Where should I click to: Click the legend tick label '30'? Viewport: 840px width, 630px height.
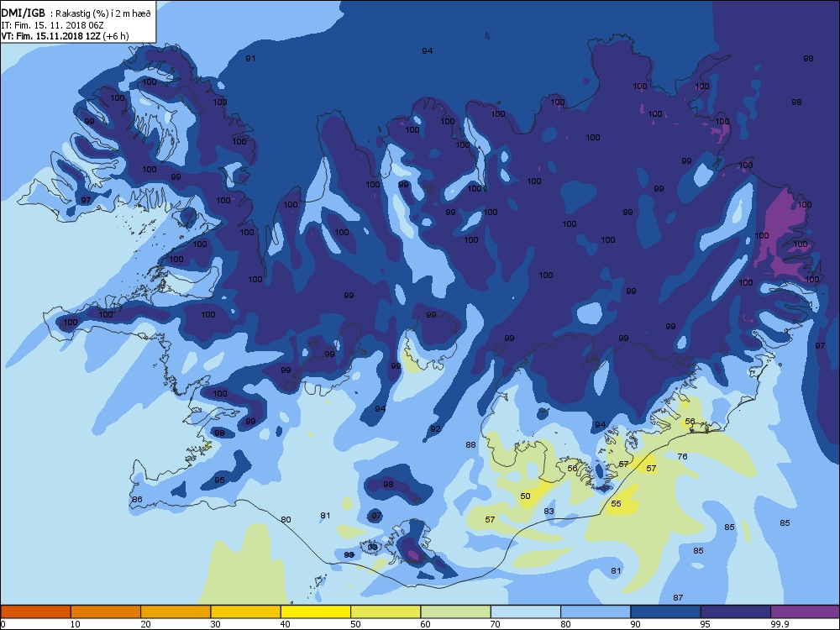pyautogui.click(x=215, y=624)
